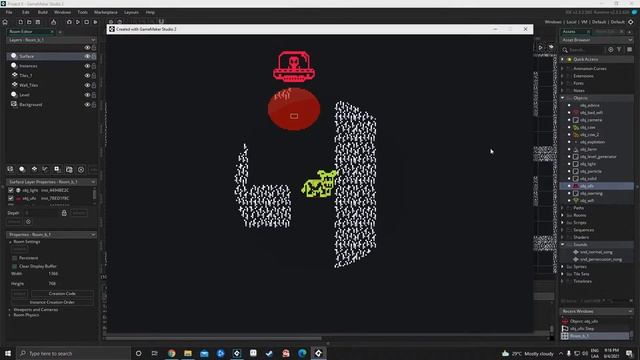This screenshot has height=360, width=640.
Task: Create an executable with the toolbar icon
Action: pyautogui.click(x=53, y=22)
